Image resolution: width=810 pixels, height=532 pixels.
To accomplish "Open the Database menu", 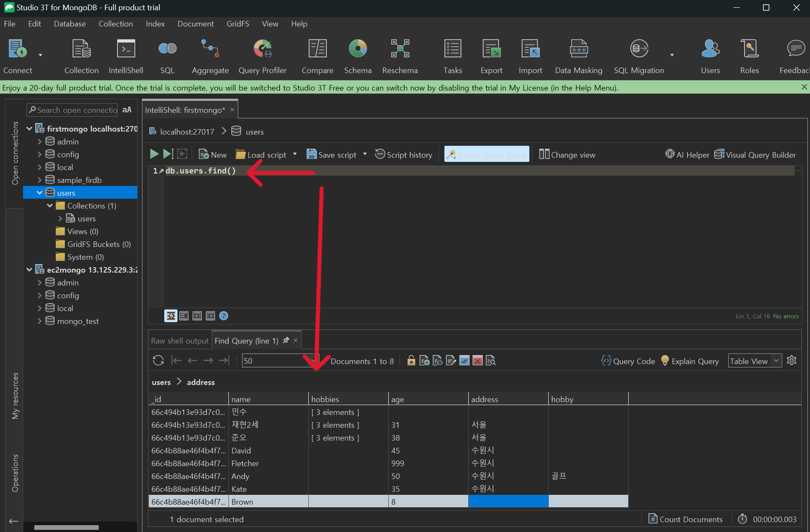I will pyautogui.click(x=70, y=24).
